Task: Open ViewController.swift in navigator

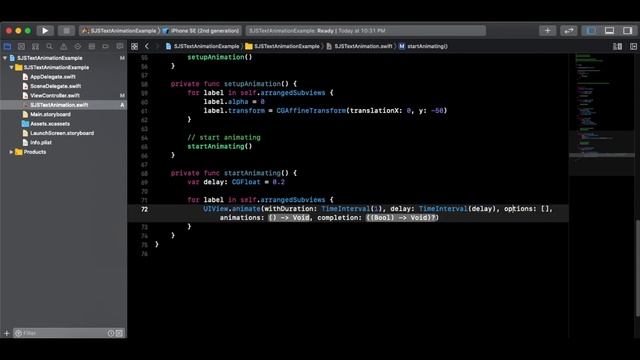Action: click(x=55, y=96)
